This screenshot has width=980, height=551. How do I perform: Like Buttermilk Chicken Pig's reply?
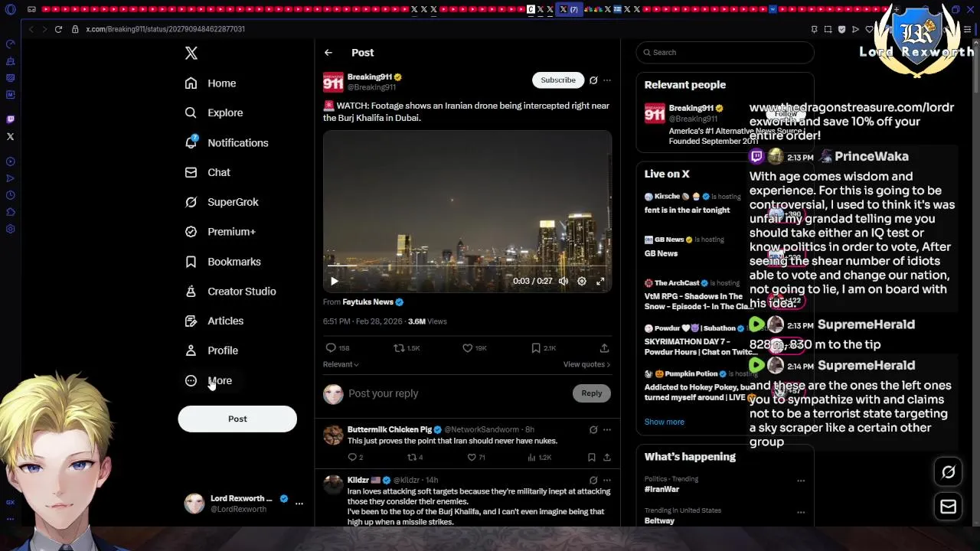coord(476,458)
